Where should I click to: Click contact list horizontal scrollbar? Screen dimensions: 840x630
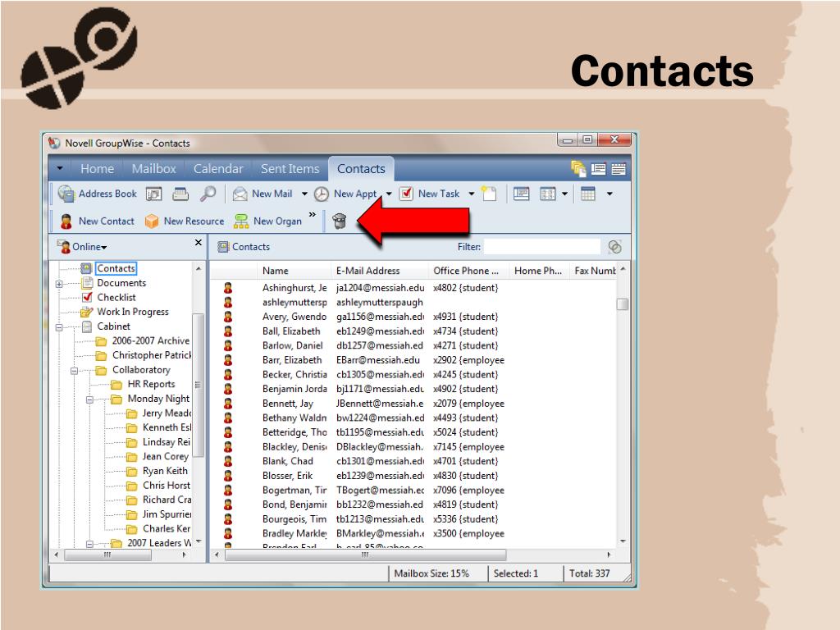pyautogui.click(x=365, y=555)
